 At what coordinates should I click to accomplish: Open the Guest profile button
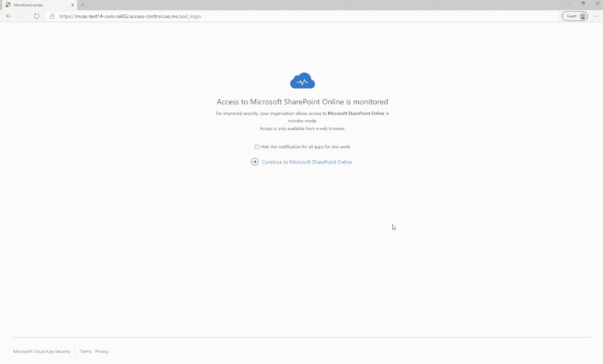tap(575, 17)
